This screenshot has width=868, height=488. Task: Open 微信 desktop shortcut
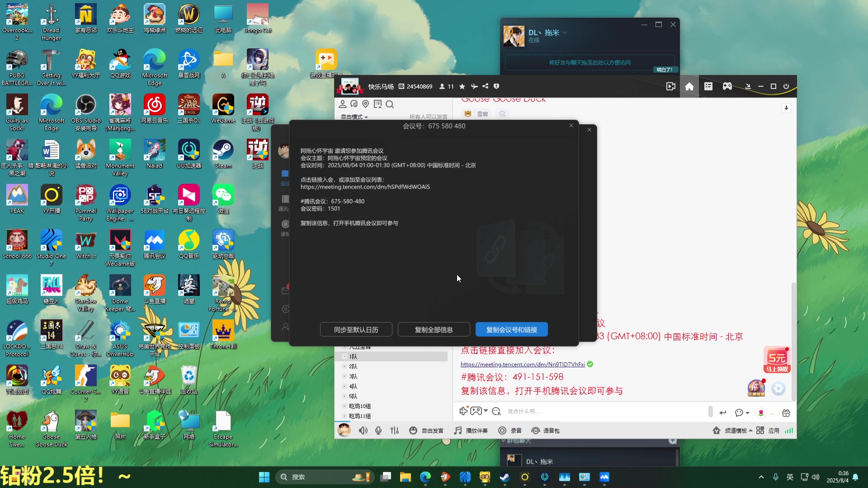click(x=223, y=199)
